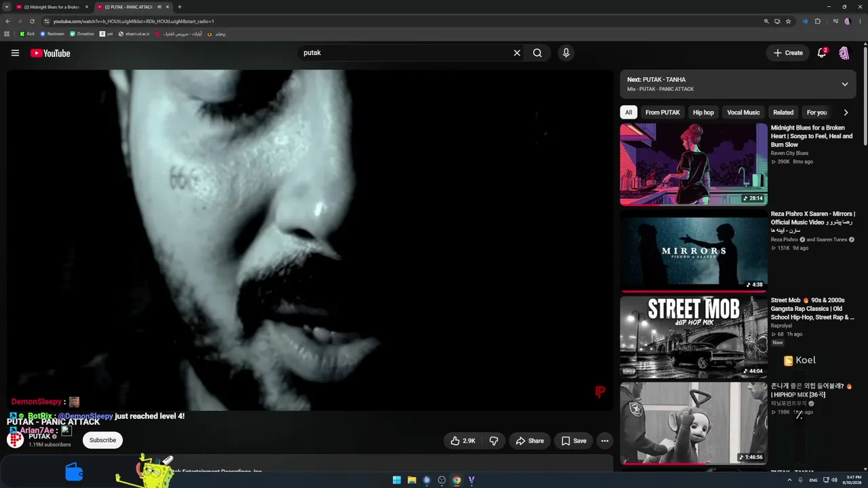Open Street Mob Gangsta Rap Classics title
The image size is (868, 488).
click(x=812, y=308)
